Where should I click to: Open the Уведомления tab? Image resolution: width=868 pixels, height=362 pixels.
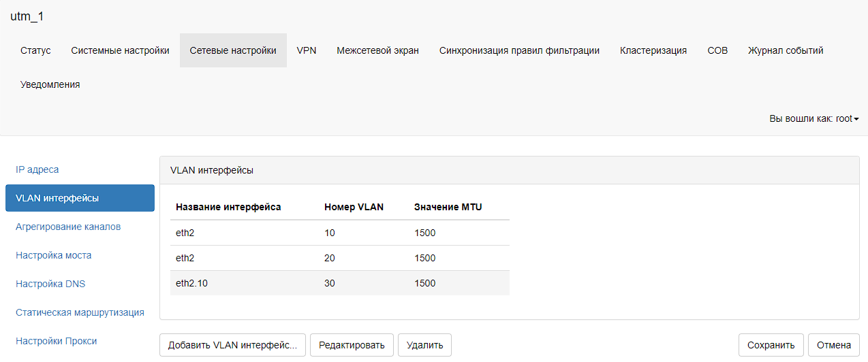tap(50, 84)
